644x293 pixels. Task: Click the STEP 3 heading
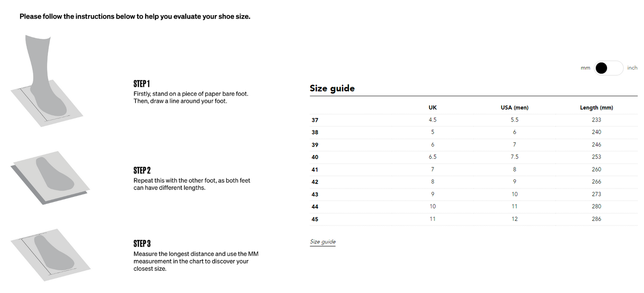coord(142,244)
